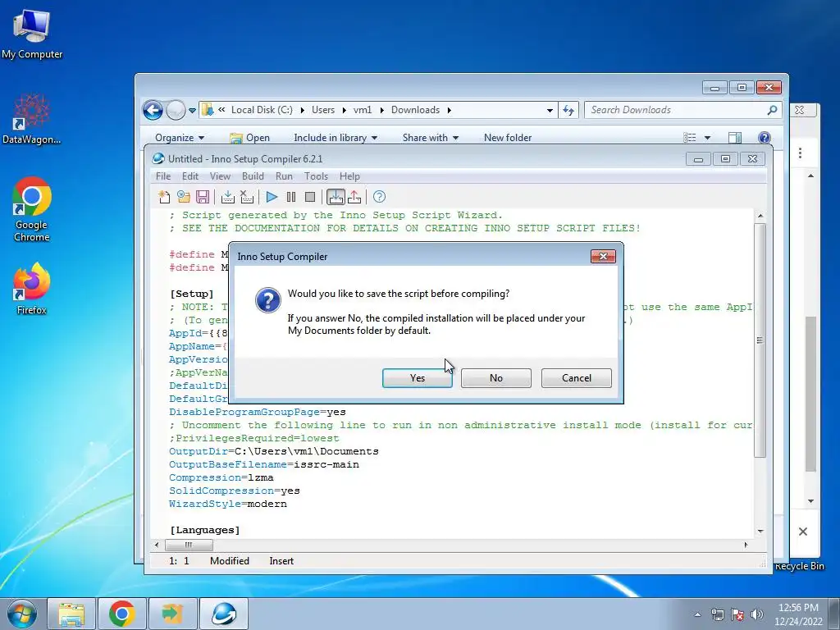Click the Change your view icon

pyautogui.click(x=689, y=138)
